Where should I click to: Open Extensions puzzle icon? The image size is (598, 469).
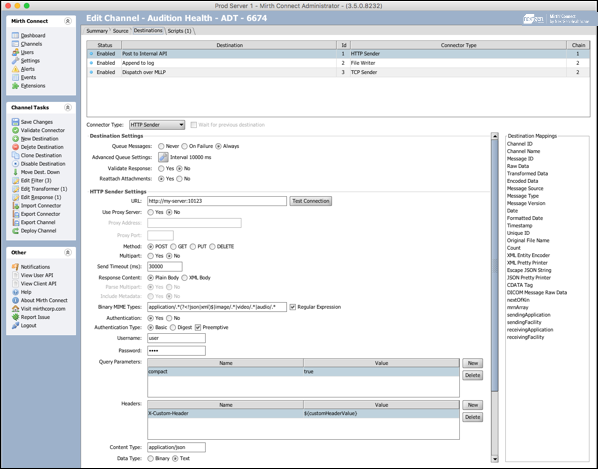[15, 86]
